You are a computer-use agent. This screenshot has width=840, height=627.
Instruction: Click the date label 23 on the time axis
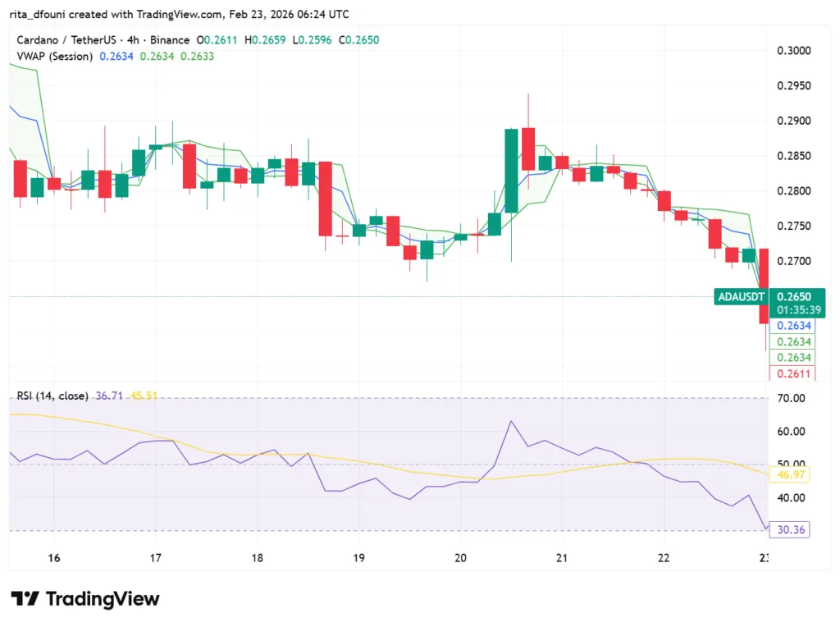[765, 557]
